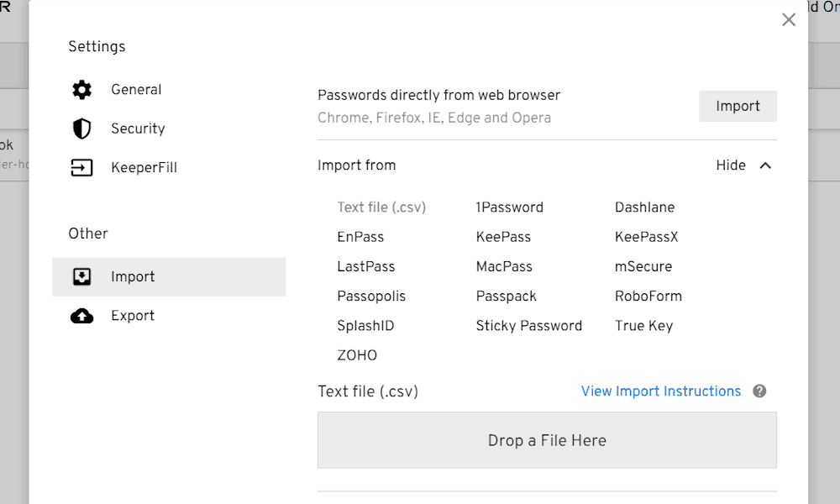Click the Drop a File Here area

[547, 440]
